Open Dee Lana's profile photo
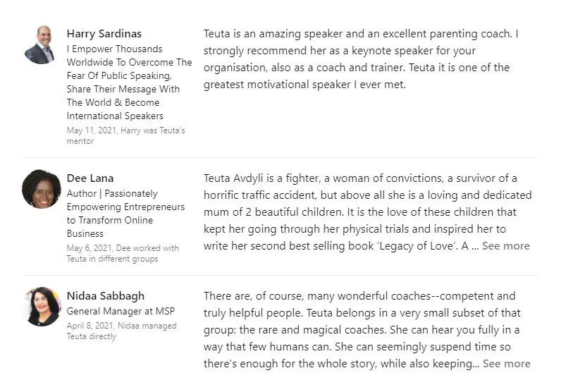Viewport: 561px width, 392px height. point(42,189)
